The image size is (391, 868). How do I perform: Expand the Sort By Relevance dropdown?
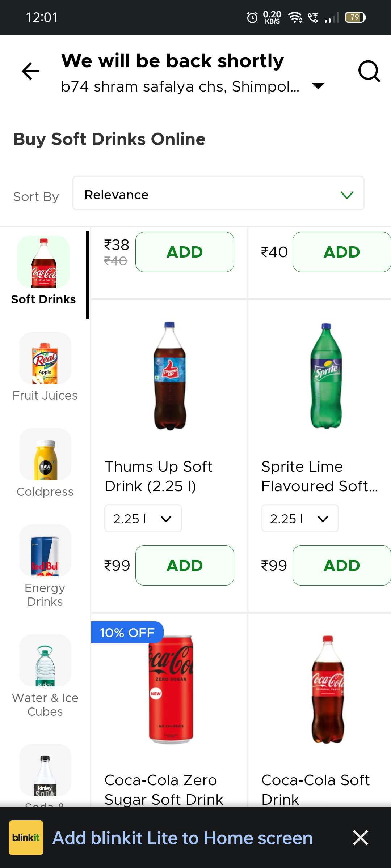point(218,195)
